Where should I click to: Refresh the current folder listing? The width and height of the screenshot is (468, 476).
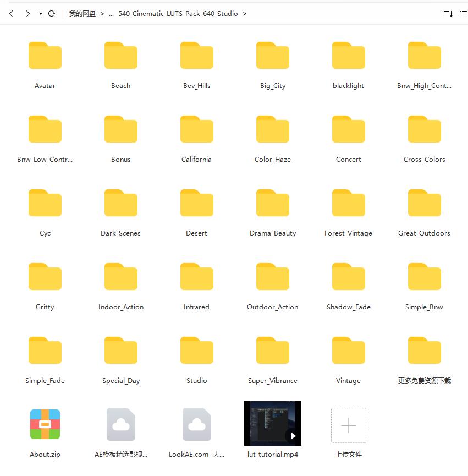pyautogui.click(x=52, y=14)
